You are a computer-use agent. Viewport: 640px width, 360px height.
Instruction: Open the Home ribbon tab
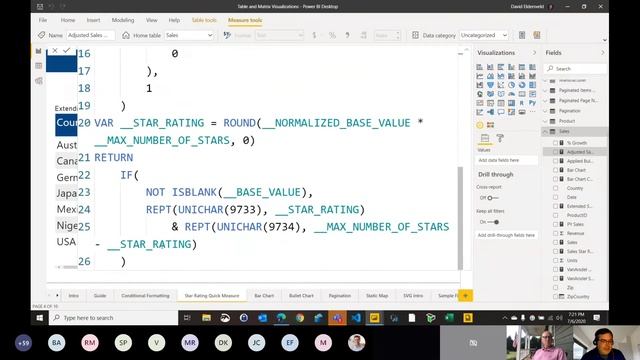click(68, 20)
